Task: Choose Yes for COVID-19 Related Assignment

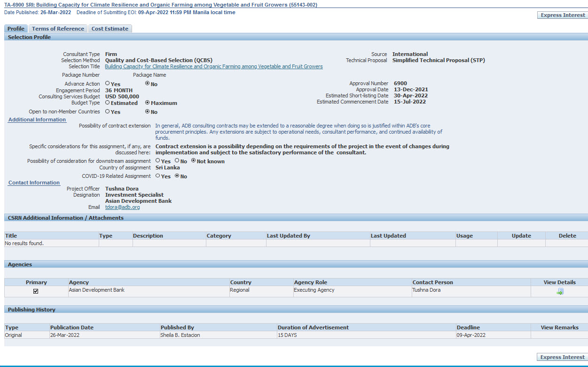Action: click(158, 176)
